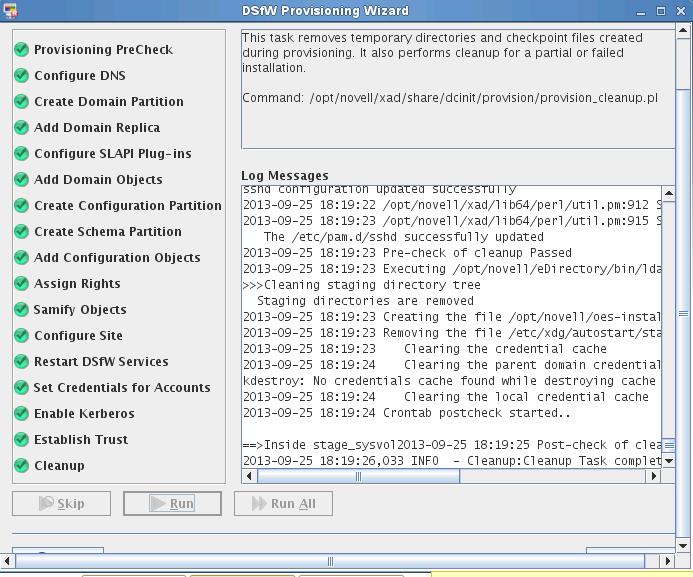Select the Configure Site task
693x577 pixels.
click(x=78, y=336)
